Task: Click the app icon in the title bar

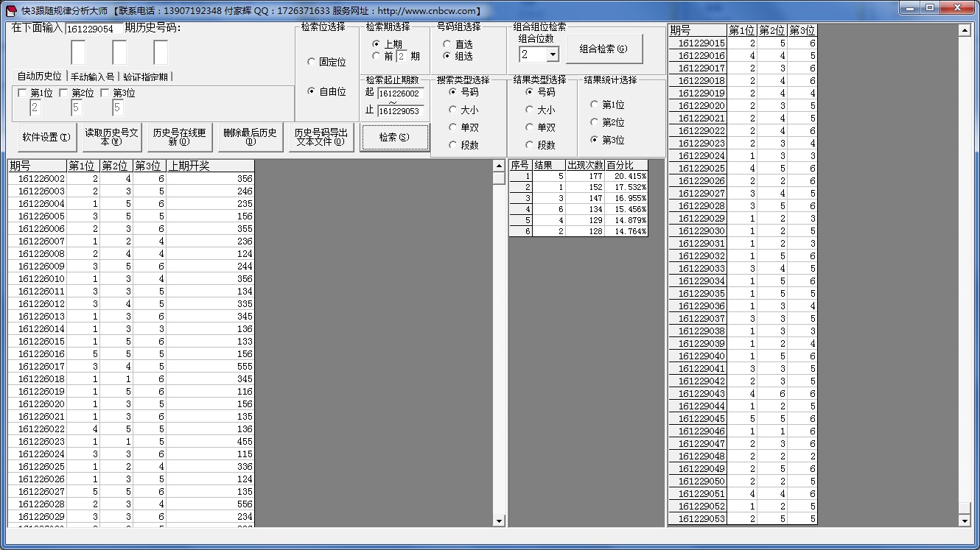Action: click(10, 11)
